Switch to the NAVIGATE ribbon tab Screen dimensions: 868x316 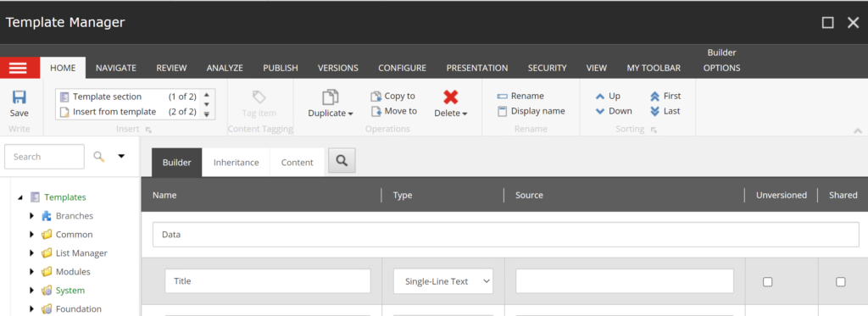click(x=115, y=68)
